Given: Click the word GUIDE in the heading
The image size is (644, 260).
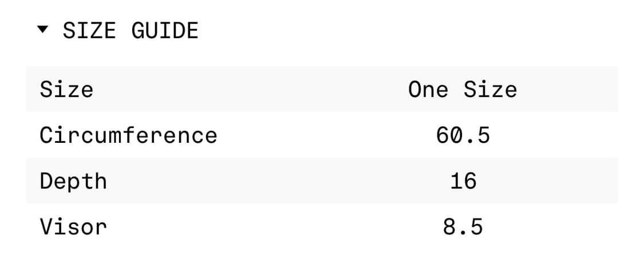Looking at the screenshot, I should (x=165, y=30).
